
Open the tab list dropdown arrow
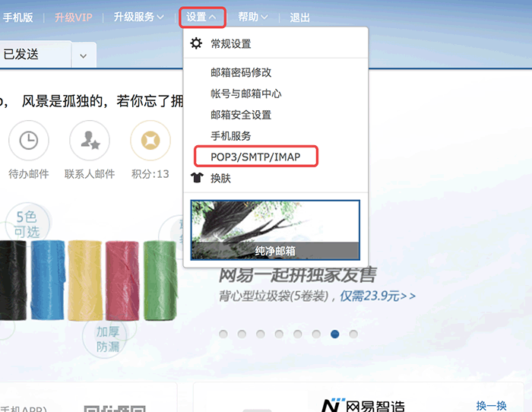[84, 55]
